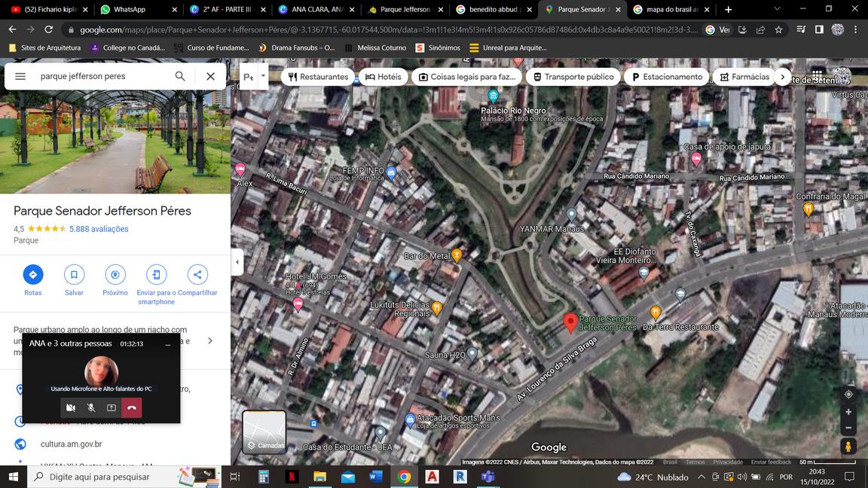This screenshot has width=868, height=488.
Task: Open Sites de Arquitetura bookmark folder
Action: coord(44,47)
